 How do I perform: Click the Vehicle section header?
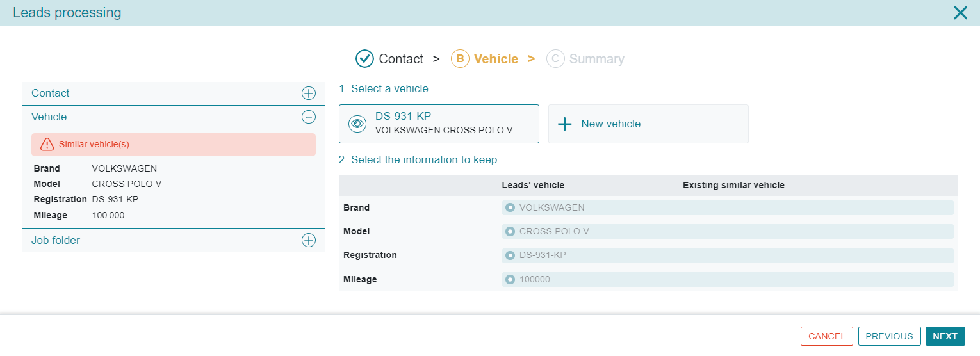point(173,117)
